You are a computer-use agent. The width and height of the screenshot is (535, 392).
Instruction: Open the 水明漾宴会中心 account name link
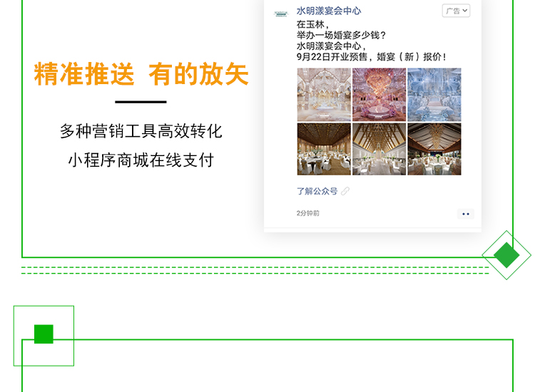[x=329, y=11]
